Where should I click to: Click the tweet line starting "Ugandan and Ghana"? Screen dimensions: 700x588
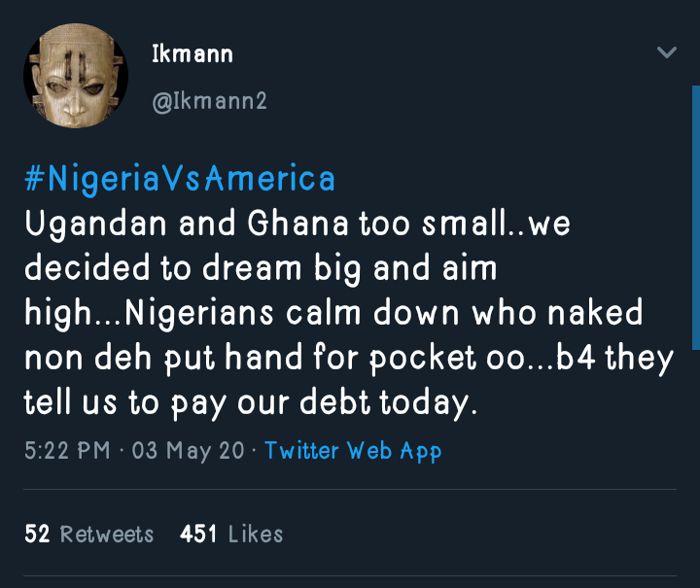click(297, 225)
